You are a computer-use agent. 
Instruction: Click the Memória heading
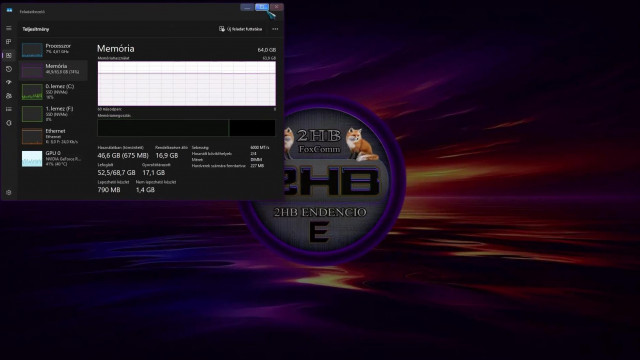(116, 49)
